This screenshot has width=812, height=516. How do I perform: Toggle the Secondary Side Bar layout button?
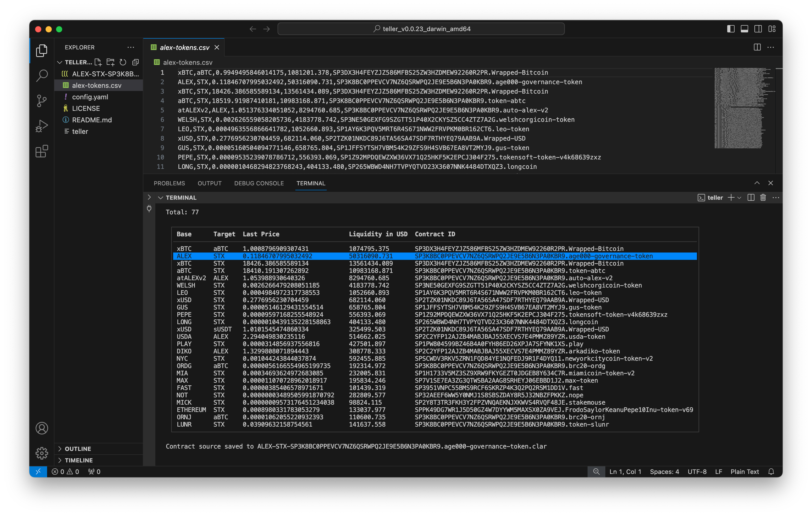coord(758,29)
